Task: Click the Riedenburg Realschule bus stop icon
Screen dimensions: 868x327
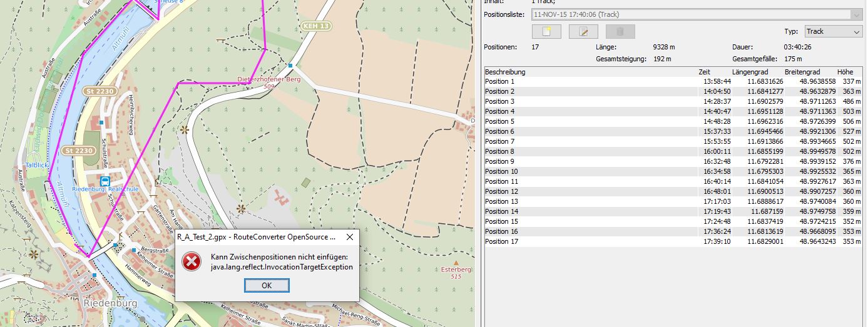Action: [x=105, y=181]
